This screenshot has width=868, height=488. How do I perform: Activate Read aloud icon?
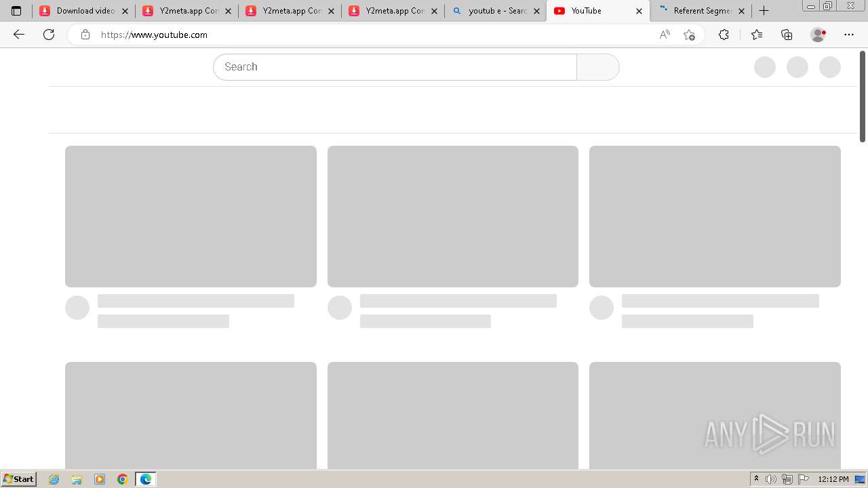[665, 35]
